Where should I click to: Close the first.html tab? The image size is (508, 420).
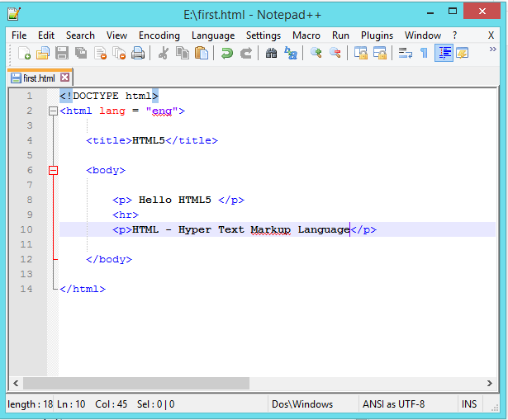click(x=64, y=78)
